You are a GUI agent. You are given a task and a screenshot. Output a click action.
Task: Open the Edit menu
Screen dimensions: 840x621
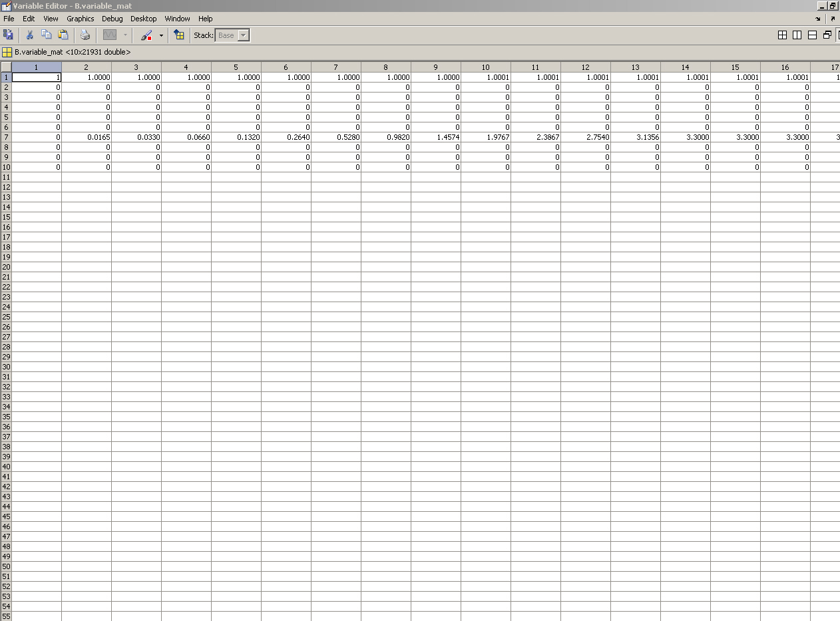[29, 19]
